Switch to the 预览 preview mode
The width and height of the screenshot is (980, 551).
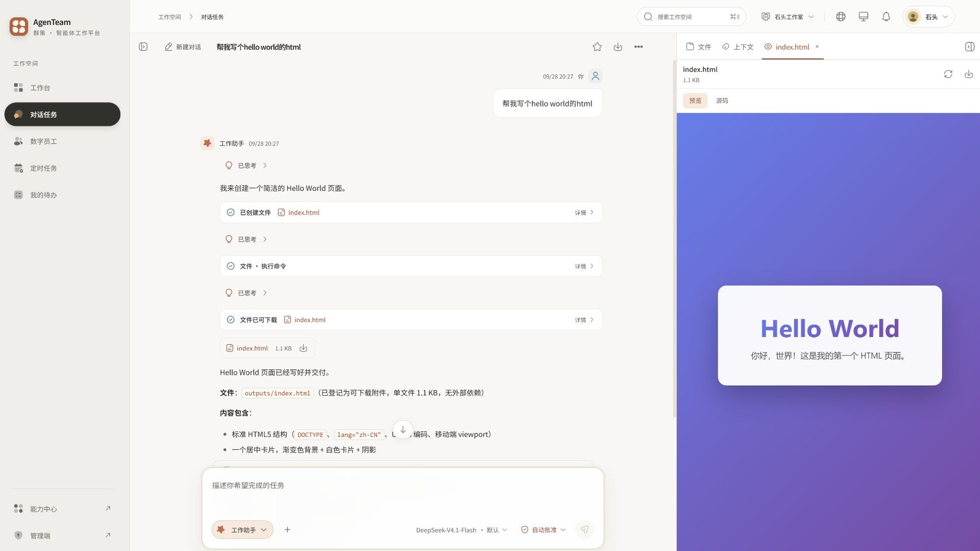coord(695,101)
